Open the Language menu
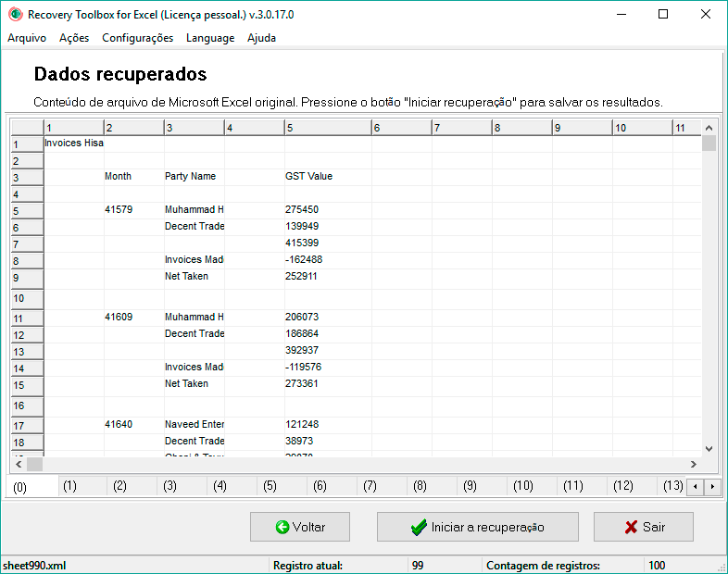Viewport: 728px width, 574px height. tap(210, 38)
